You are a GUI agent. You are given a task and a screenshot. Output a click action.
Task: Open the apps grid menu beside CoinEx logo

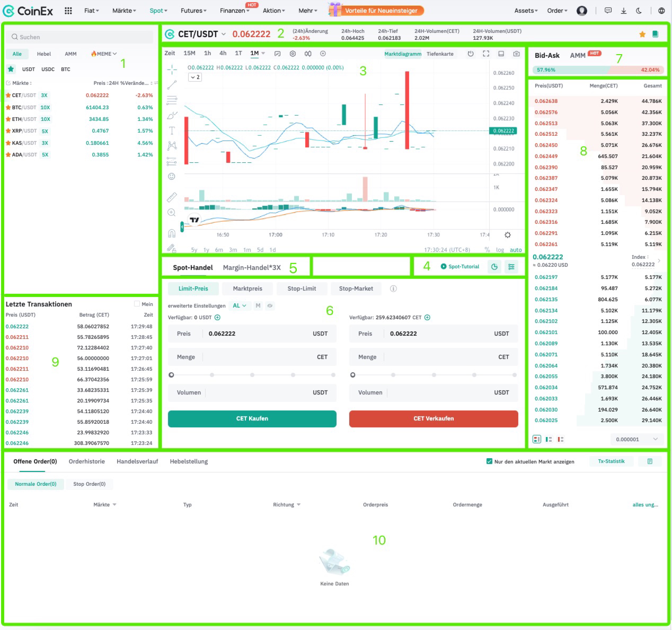(x=68, y=11)
